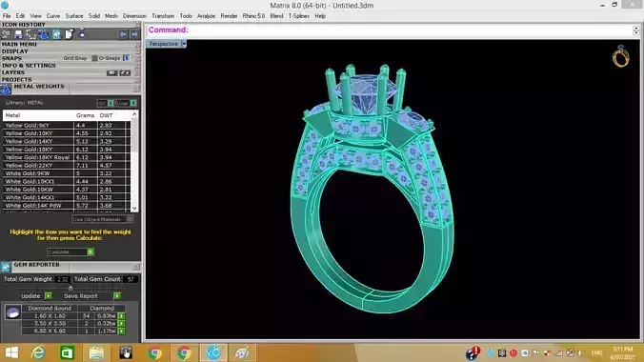Toggle the first library switch beside Library METAL
Screen dimensions: 644x362
click(111, 103)
